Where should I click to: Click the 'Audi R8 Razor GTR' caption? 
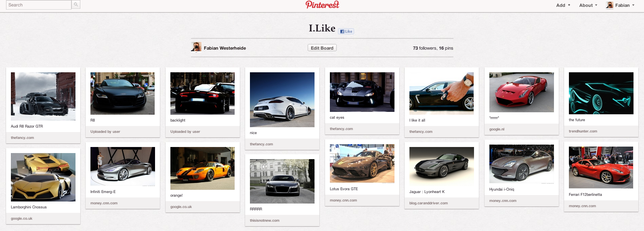27,126
